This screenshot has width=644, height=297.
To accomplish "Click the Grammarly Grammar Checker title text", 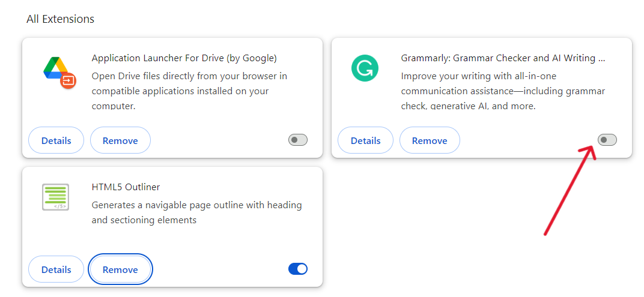I will [x=503, y=58].
